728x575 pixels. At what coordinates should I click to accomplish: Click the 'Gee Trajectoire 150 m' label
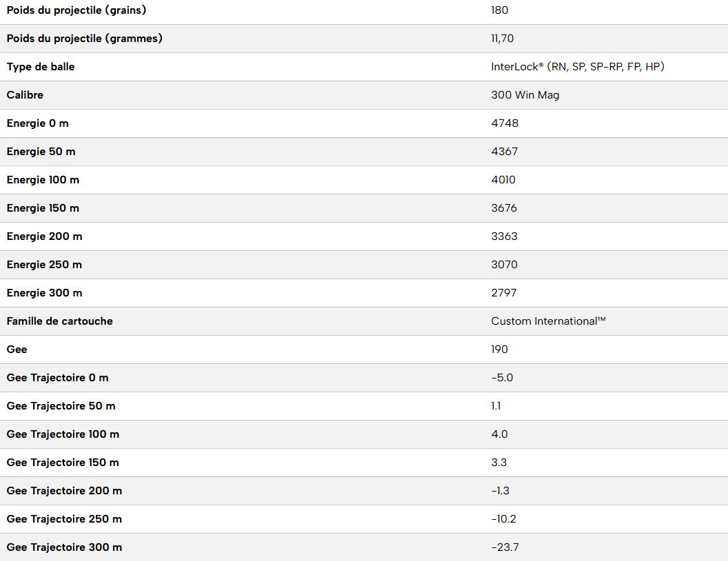click(x=63, y=463)
